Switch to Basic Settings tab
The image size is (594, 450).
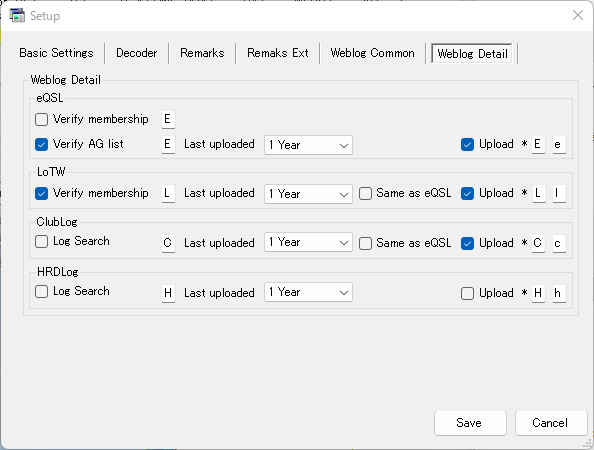[x=56, y=53]
